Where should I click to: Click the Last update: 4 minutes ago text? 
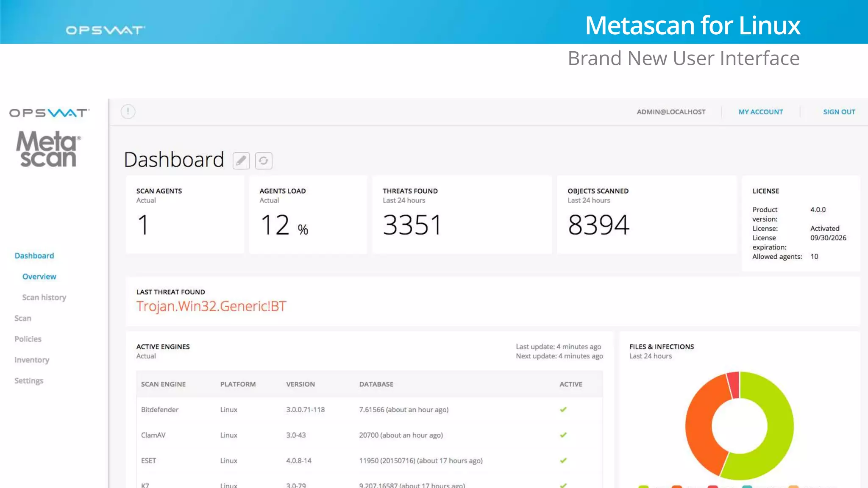559,347
